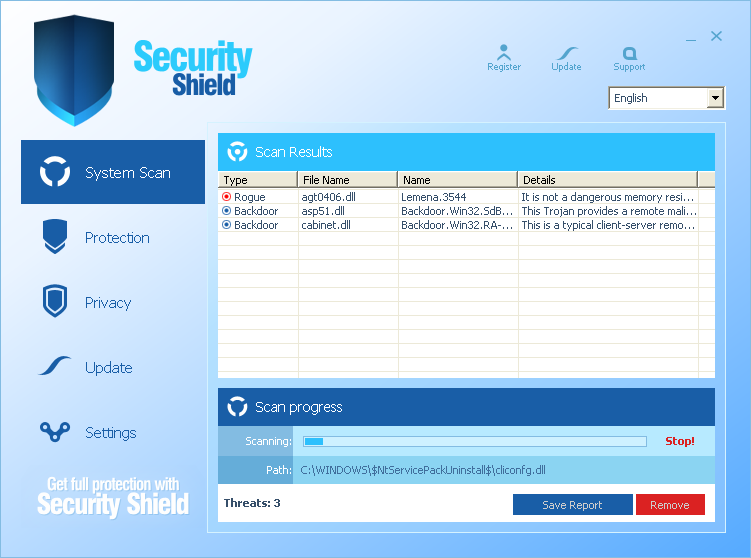Click the red Remove button
The height and width of the screenshot is (558, 751).
[669, 505]
